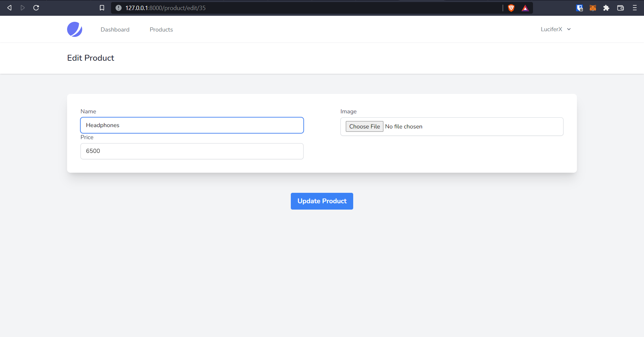
Task: Open the file picker with Choose File
Action: pos(365,126)
